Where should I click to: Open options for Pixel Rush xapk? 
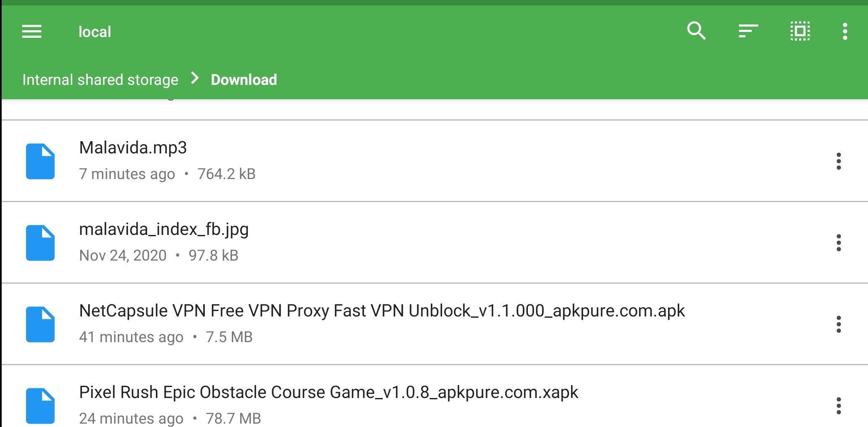pos(839,406)
